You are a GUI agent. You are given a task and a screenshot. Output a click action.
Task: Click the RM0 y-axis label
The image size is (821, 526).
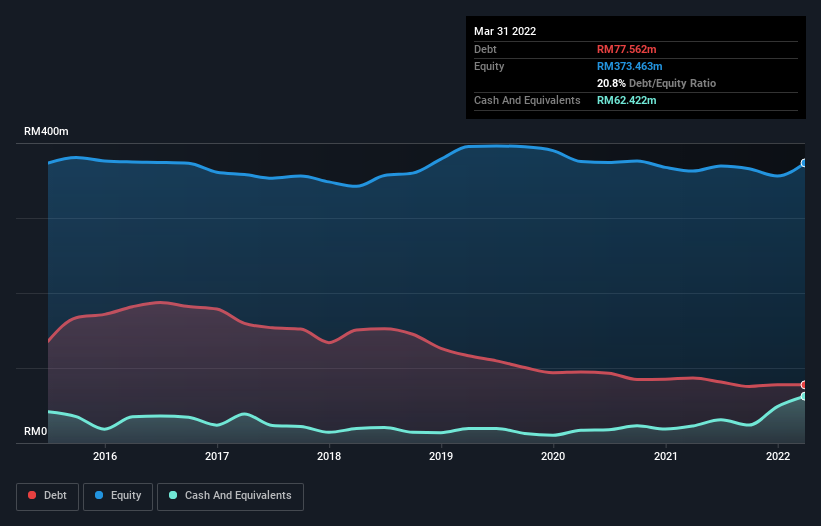36,431
